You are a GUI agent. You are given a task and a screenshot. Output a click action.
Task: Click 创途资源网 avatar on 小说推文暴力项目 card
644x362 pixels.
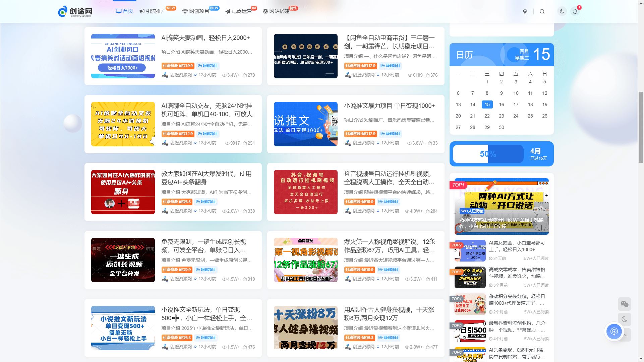(348, 143)
